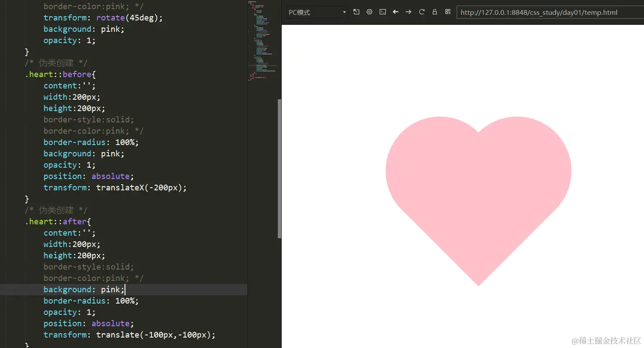The image size is (644, 348).
Task: Toggle the lock icon in browser toolbar
Action: pos(435,12)
